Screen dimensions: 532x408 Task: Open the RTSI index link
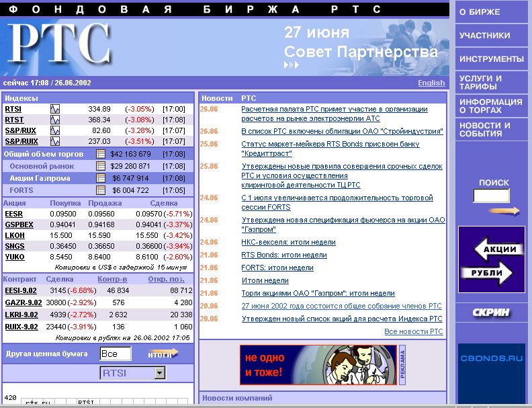(x=13, y=109)
